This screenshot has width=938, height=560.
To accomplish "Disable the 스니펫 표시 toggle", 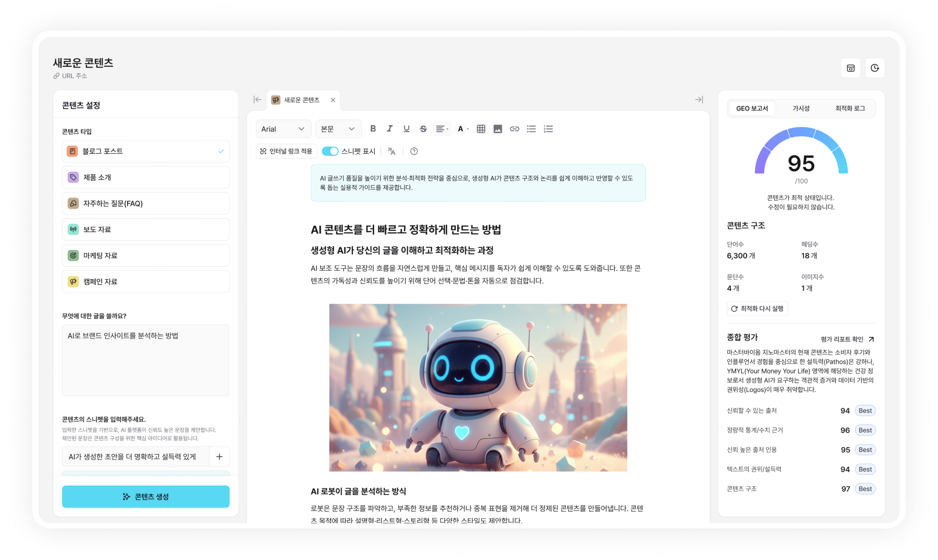I will pos(330,151).
